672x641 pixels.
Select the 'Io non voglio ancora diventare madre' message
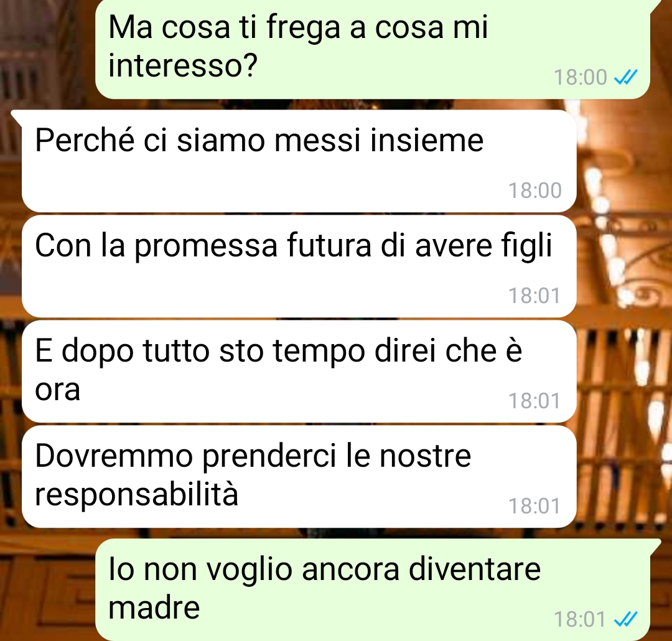point(372,590)
